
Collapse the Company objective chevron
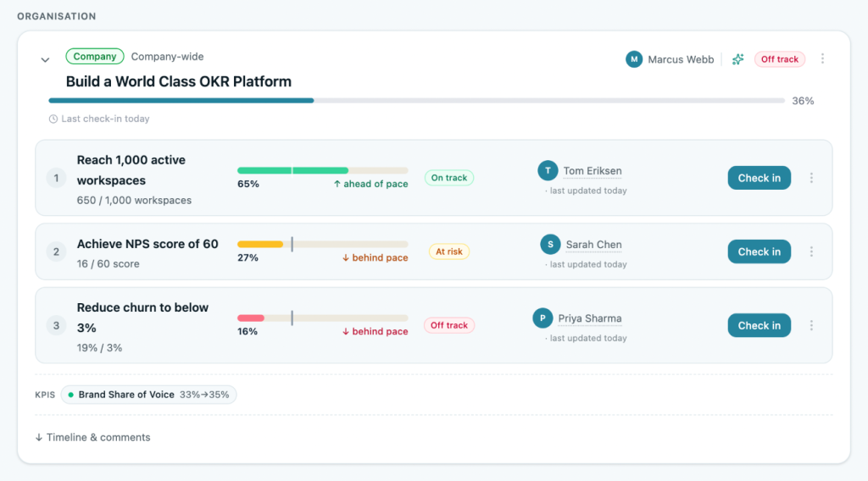(x=46, y=60)
